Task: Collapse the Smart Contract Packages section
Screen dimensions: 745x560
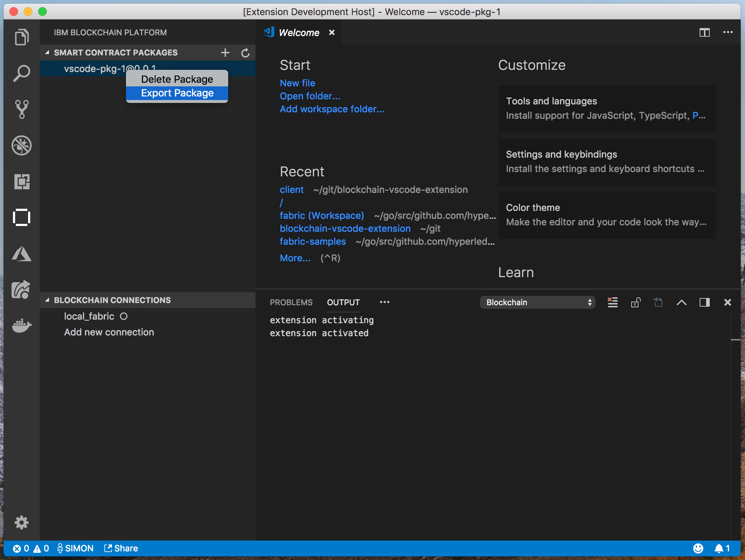Action: [47, 53]
